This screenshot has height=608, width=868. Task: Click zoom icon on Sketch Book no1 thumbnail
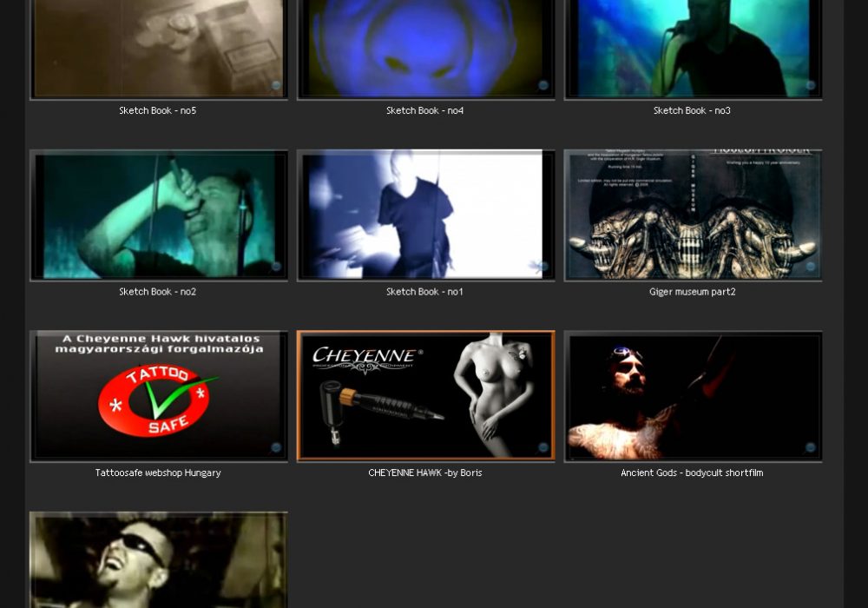(543, 267)
